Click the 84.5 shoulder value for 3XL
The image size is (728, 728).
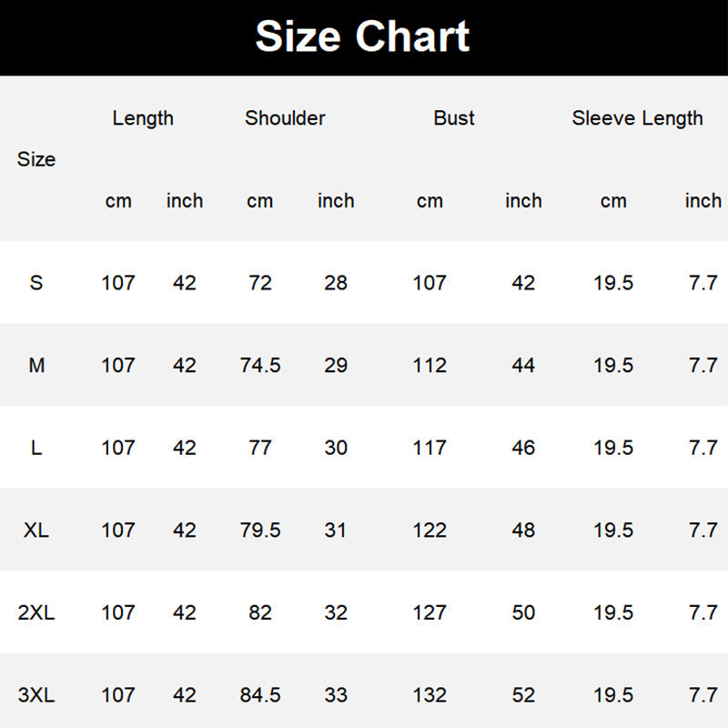[260, 695]
